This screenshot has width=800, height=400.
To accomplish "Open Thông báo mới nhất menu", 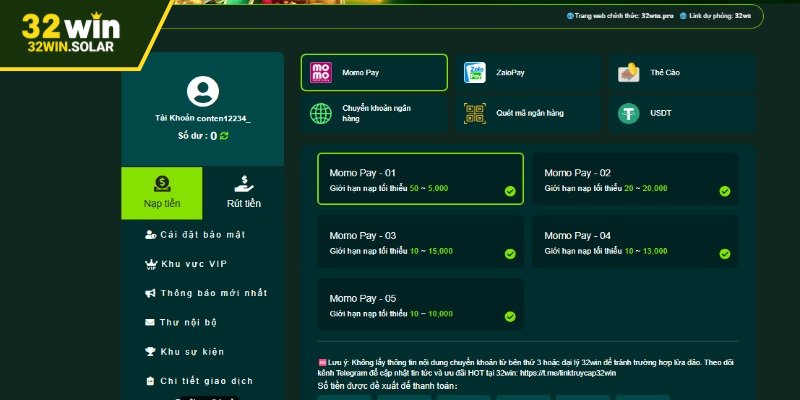I will pos(206,293).
